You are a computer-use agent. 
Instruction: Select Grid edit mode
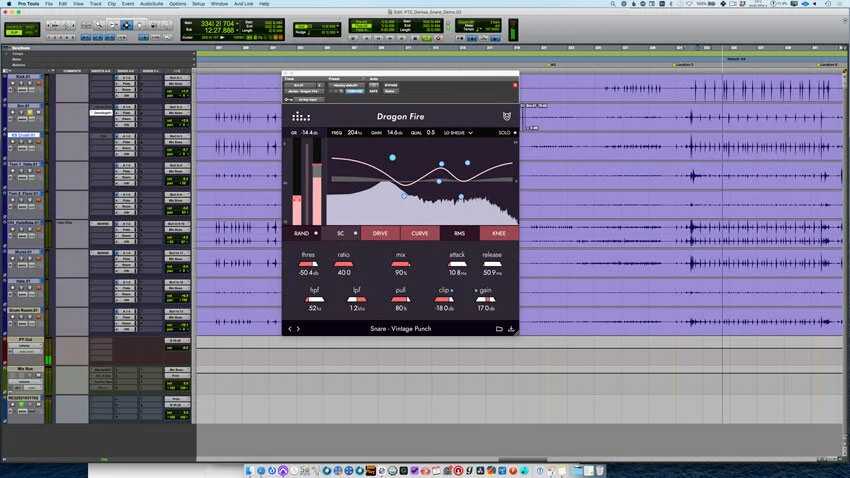tap(29, 32)
